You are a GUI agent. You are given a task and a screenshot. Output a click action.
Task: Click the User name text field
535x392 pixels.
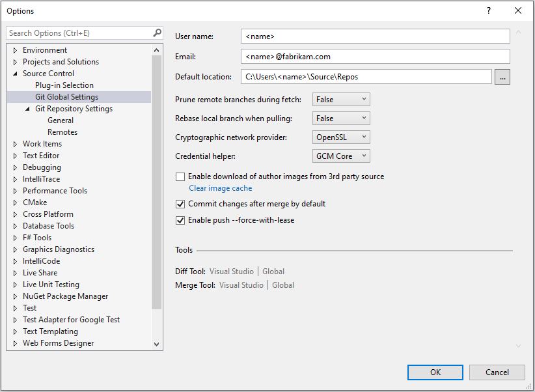pyautogui.click(x=376, y=36)
